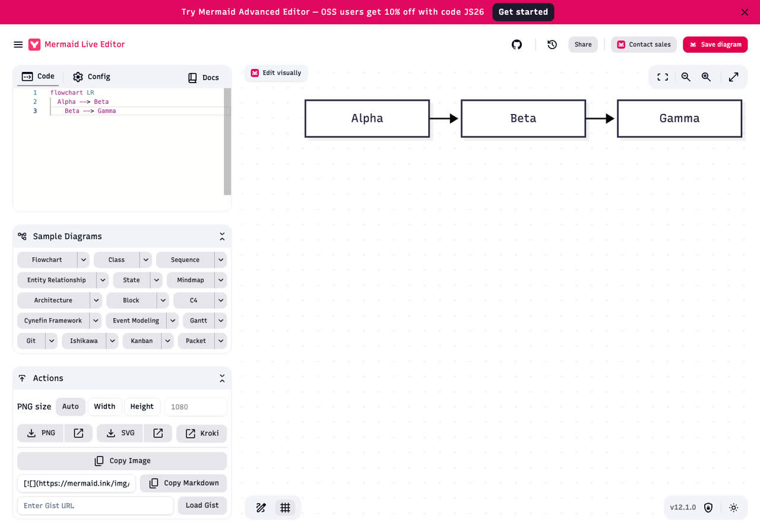Switch the light/dark theme
Viewport: 760px width, 532px height.
pos(734,508)
